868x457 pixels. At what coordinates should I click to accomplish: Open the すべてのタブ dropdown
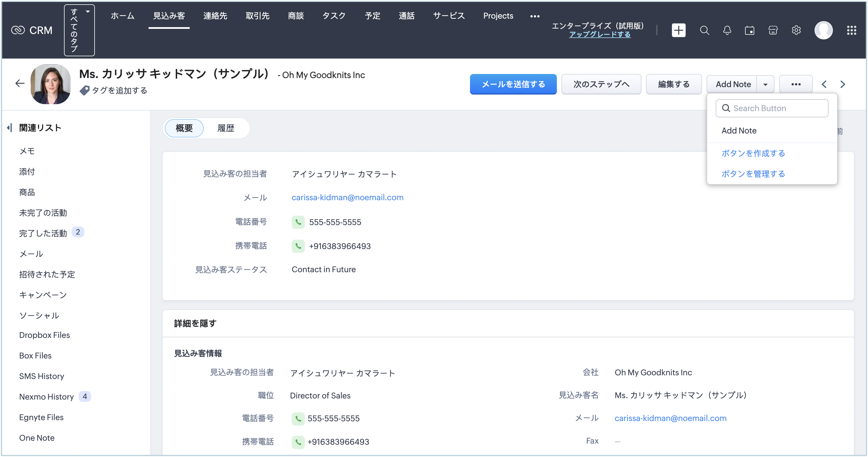pos(79,30)
